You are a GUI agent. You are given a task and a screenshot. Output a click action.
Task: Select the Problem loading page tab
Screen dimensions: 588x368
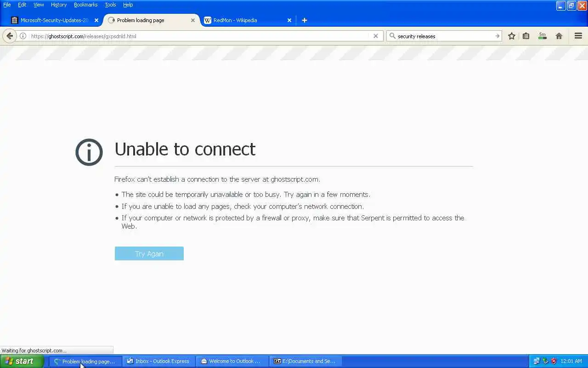tap(151, 20)
